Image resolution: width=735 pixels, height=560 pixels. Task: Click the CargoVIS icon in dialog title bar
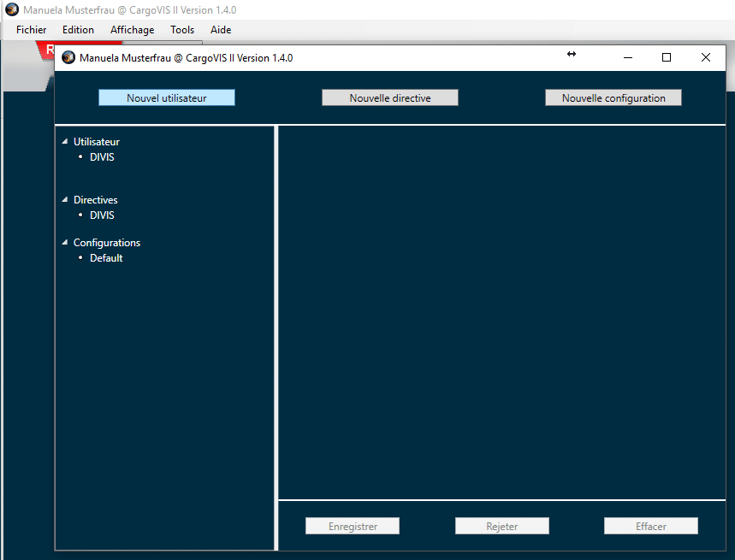coord(68,57)
